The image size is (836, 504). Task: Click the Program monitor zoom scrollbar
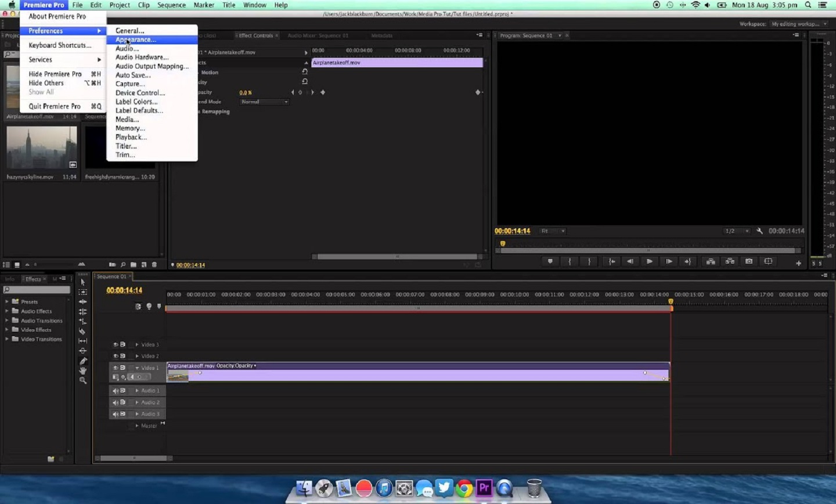coord(648,250)
